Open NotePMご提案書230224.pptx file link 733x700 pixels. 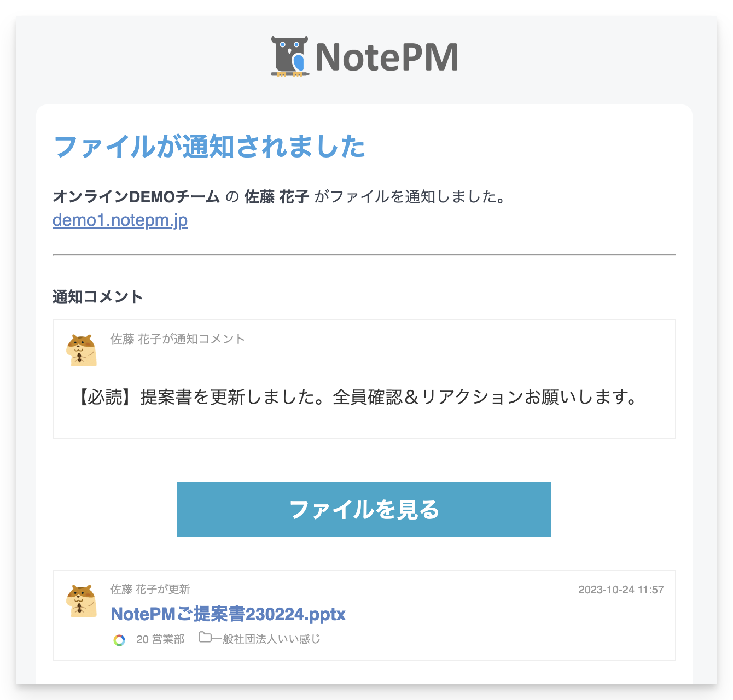click(x=228, y=614)
